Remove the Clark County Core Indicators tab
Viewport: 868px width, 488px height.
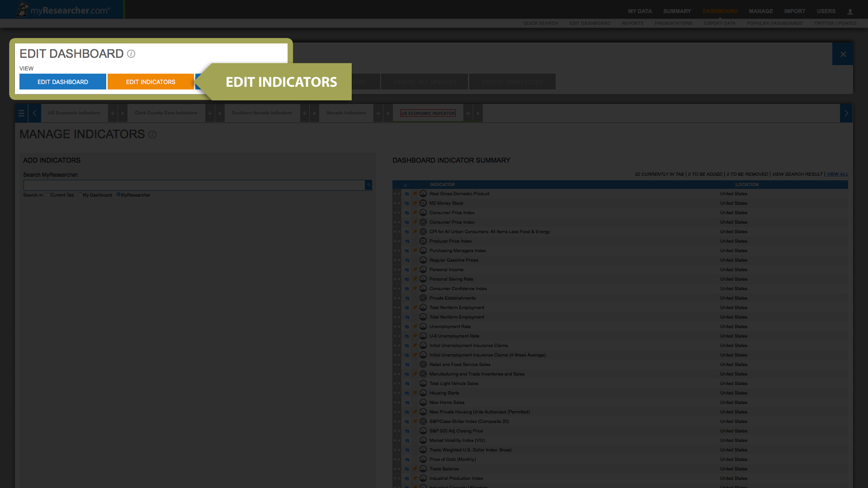(220, 113)
